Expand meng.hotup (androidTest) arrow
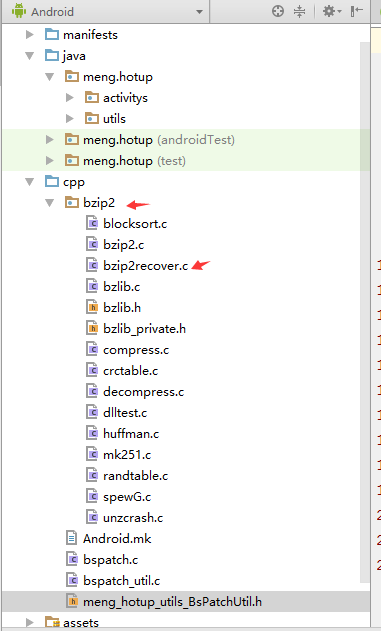 tap(49, 140)
